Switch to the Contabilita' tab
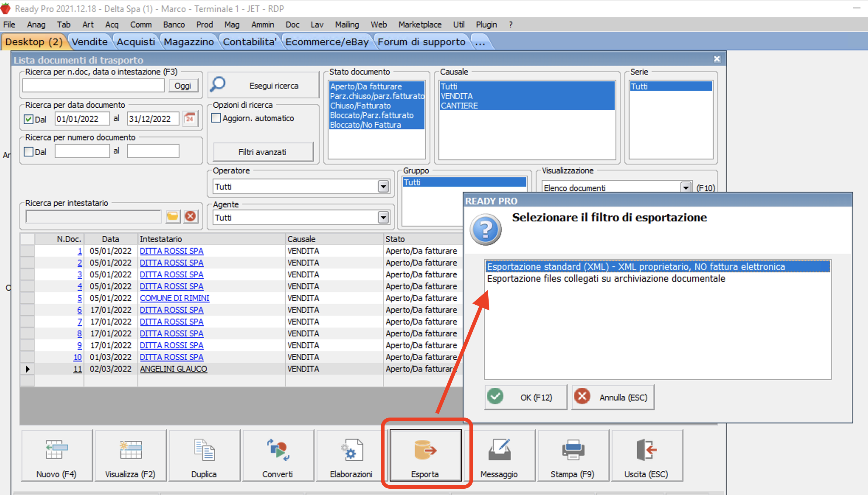Image resolution: width=868 pixels, height=495 pixels. [250, 42]
